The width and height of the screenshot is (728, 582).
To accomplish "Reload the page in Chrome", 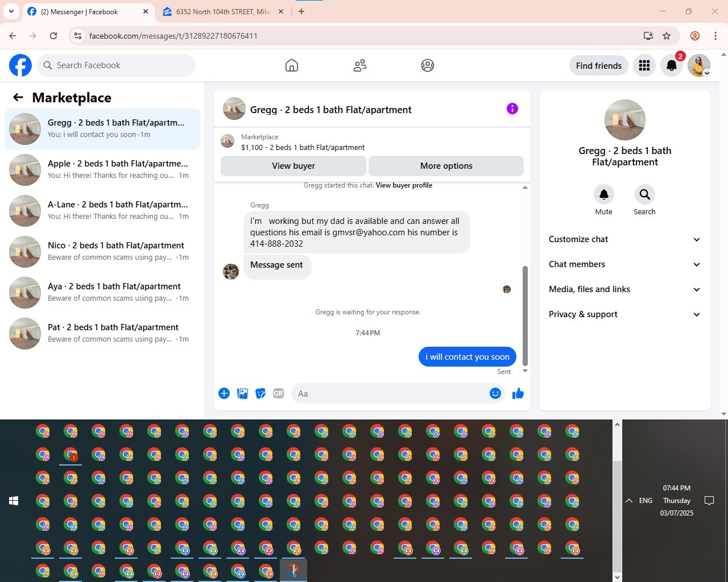I will [53, 36].
